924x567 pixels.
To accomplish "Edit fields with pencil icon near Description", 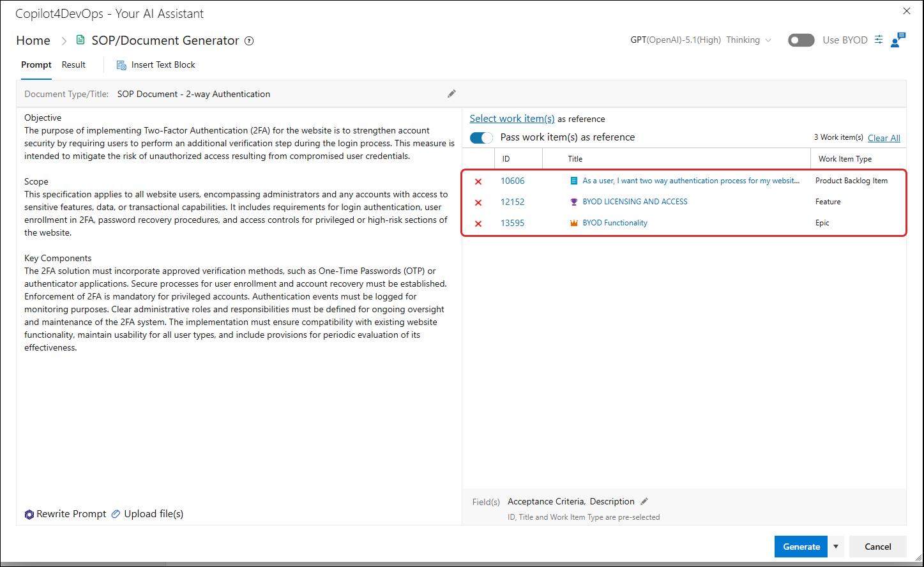I will (644, 501).
